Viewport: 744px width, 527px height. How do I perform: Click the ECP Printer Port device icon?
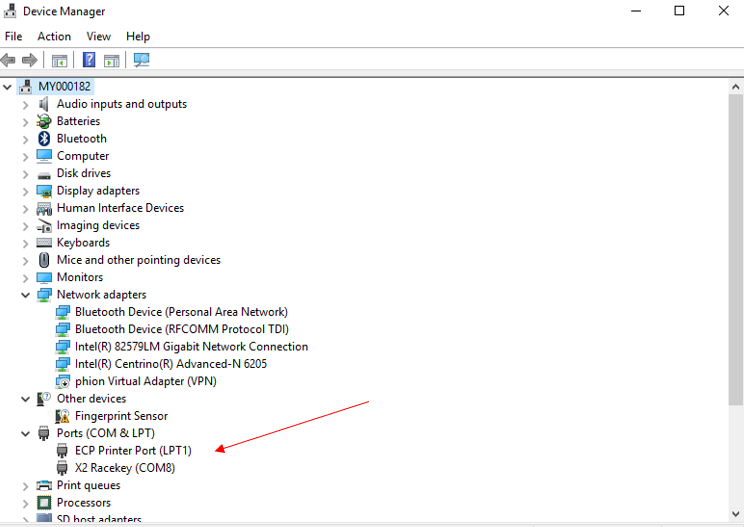(63, 450)
